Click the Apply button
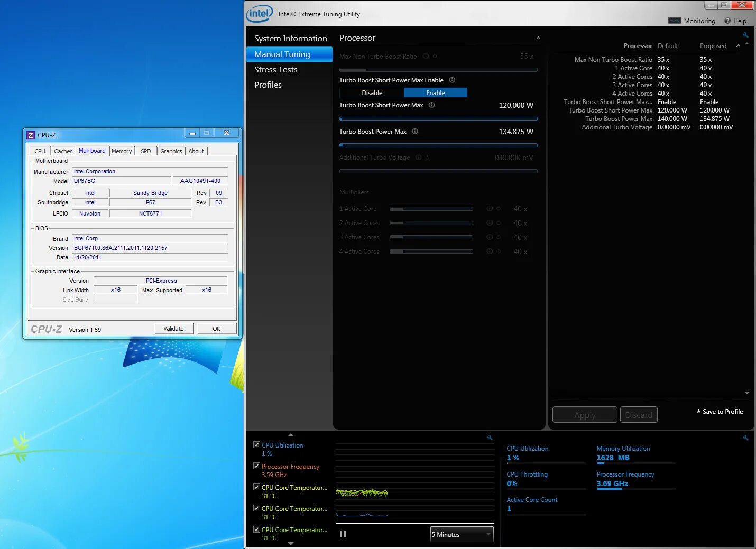 (585, 415)
